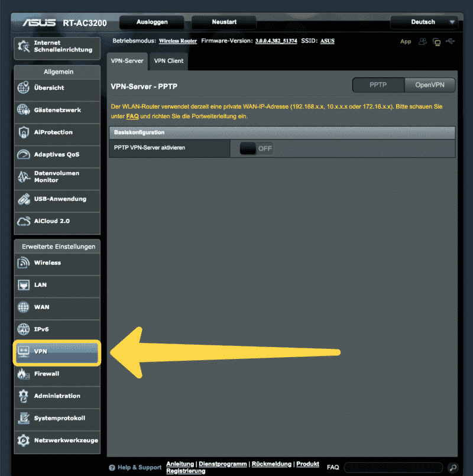Click the USB status icon in header
Screen dimensions: 473x476
click(x=450, y=41)
